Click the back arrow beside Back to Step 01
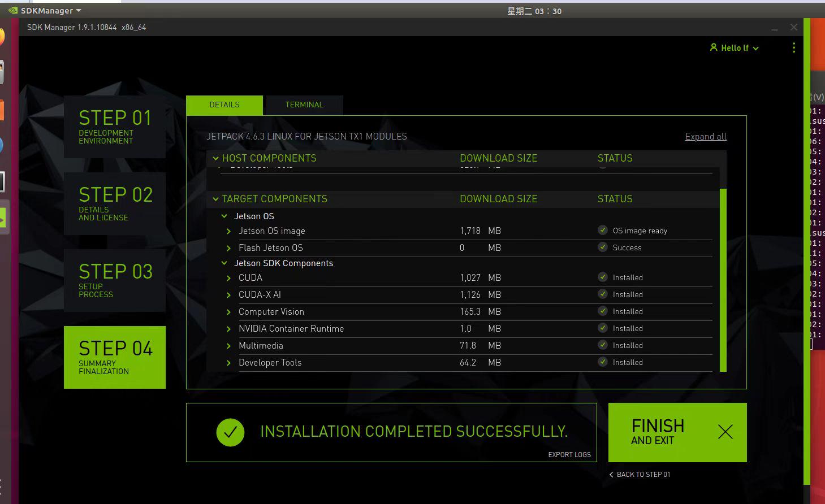The height and width of the screenshot is (504, 825). [x=611, y=475]
